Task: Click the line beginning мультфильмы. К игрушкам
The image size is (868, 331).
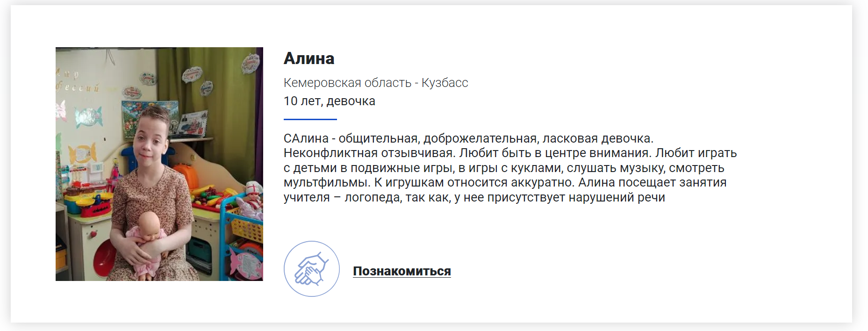Action: pos(505,182)
